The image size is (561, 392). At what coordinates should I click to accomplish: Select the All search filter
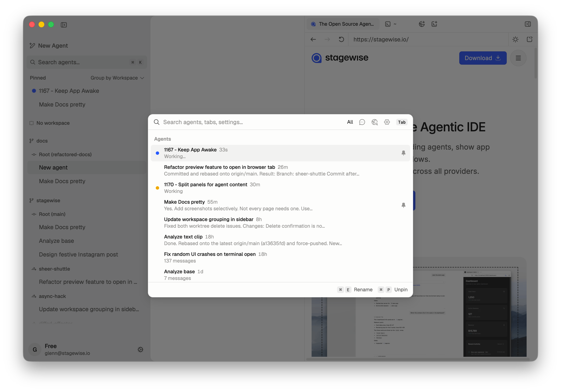pyautogui.click(x=350, y=122)
